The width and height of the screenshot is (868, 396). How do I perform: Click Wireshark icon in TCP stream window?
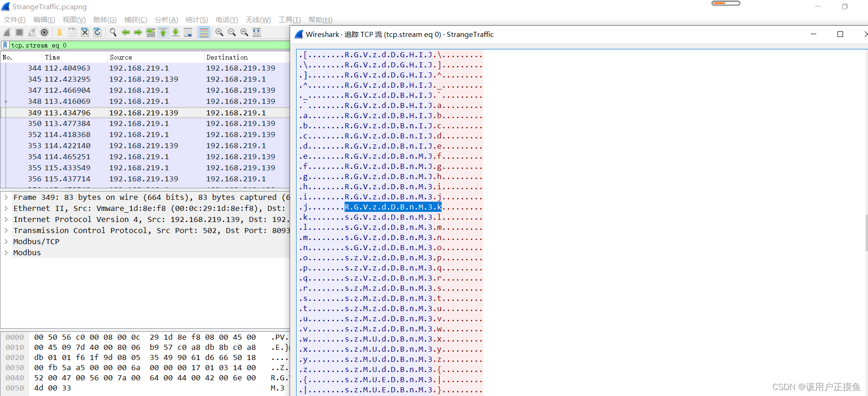point(299,34)
